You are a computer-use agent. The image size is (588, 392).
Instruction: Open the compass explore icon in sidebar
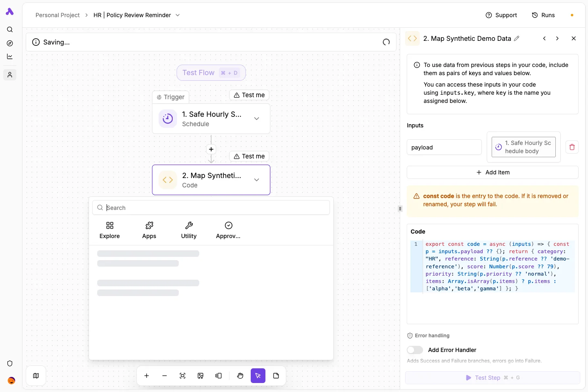pos(10,43)
